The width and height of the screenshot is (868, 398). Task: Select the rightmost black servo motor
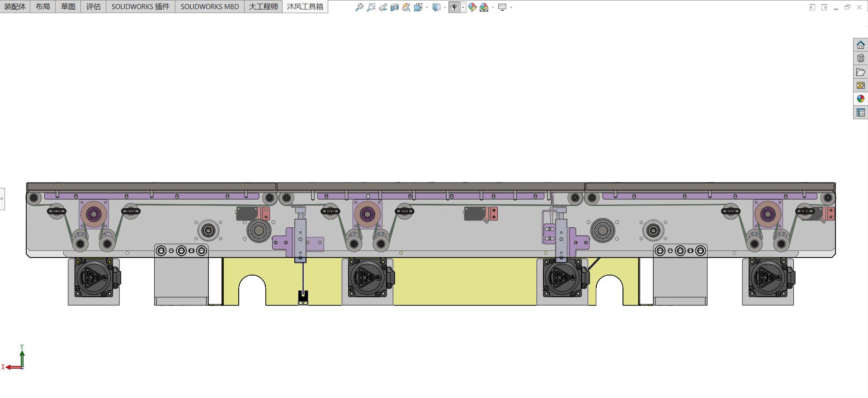coord(771,277)
